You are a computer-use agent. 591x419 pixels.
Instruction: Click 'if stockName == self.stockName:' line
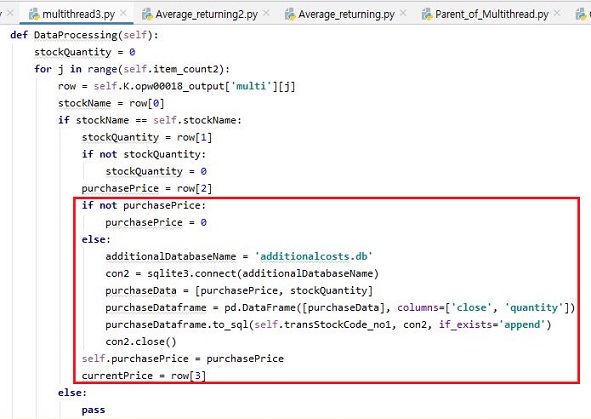pos(150,120)
